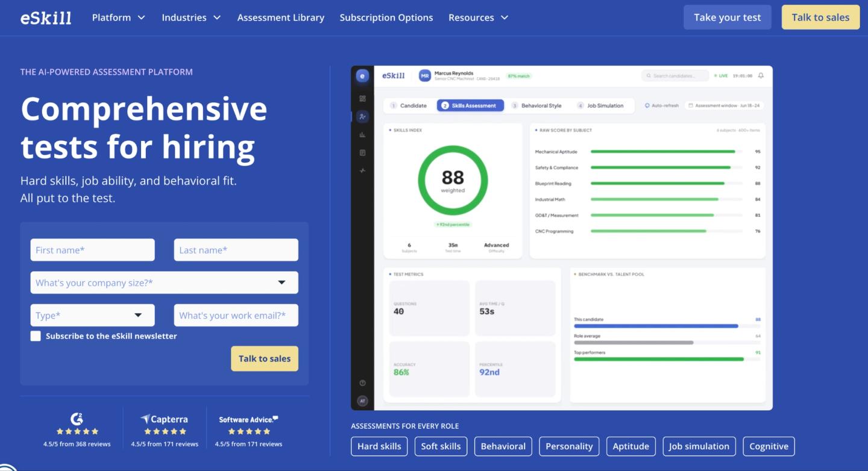This screenshot has width=868, height=471.
Task: Open Assessment Library in the navigation
Action: point(281,17)
